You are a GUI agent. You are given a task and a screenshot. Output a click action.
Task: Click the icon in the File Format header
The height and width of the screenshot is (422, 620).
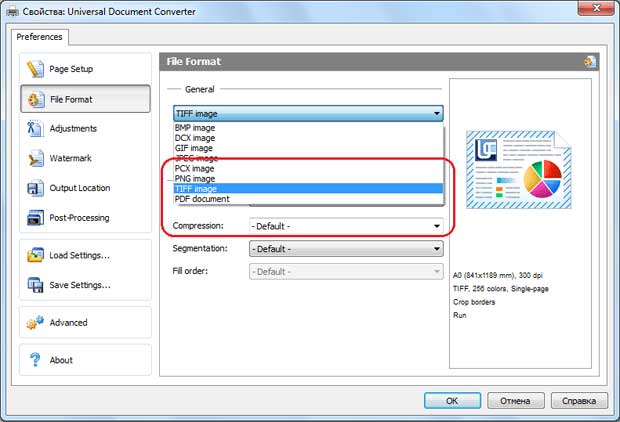point(590,62)
